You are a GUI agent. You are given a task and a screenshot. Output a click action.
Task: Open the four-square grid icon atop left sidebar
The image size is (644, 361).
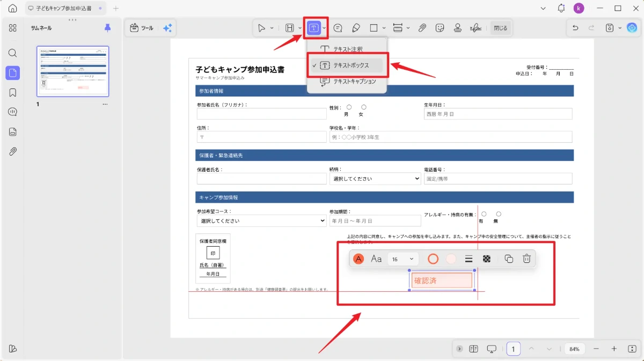click(x=13, y=28)
